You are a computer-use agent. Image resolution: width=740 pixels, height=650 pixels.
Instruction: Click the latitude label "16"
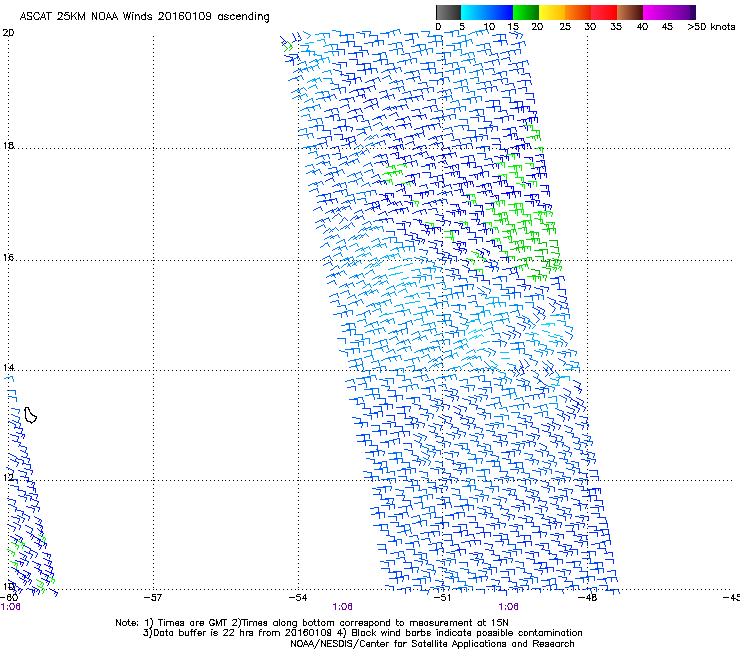(8, 257)
